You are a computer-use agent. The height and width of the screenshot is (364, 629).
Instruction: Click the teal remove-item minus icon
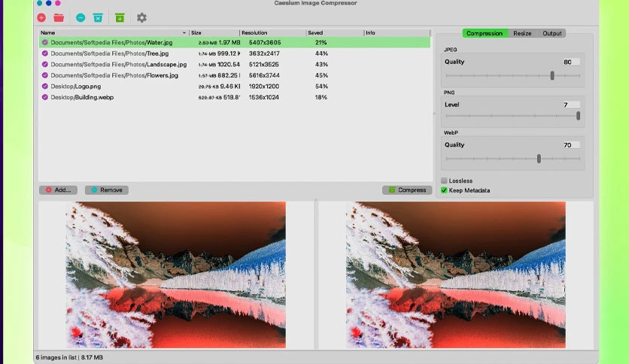pyautogui.click(x=81, y=17)
